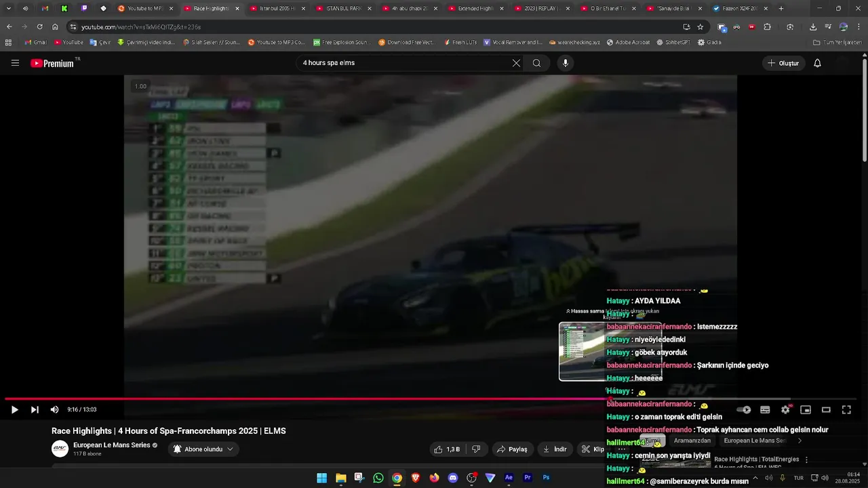Toggle theater mode view

pos(826,409)
